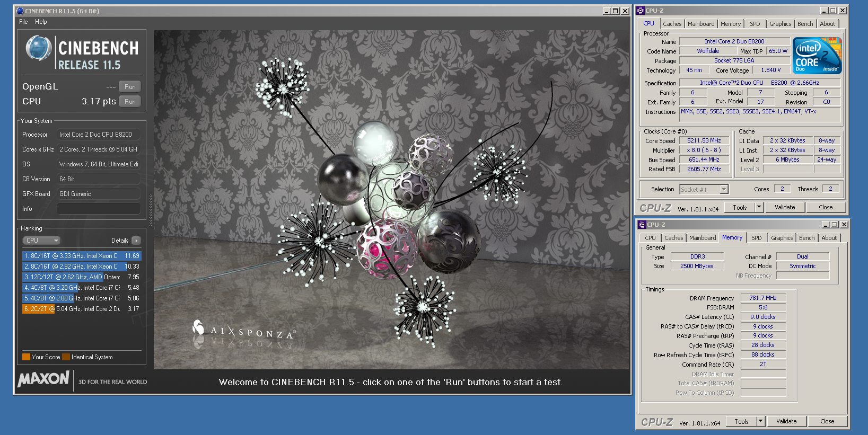Switch to SPD tab in top CPU-Z
Viewport: 868px width, 435px height.
[755, 24]
